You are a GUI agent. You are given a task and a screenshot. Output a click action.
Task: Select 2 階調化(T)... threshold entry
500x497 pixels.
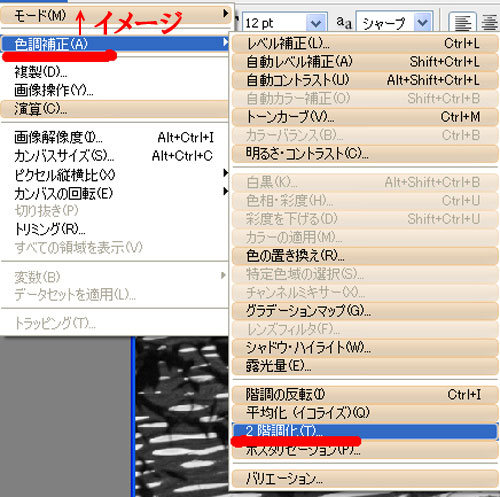click(x=365, y=431)
